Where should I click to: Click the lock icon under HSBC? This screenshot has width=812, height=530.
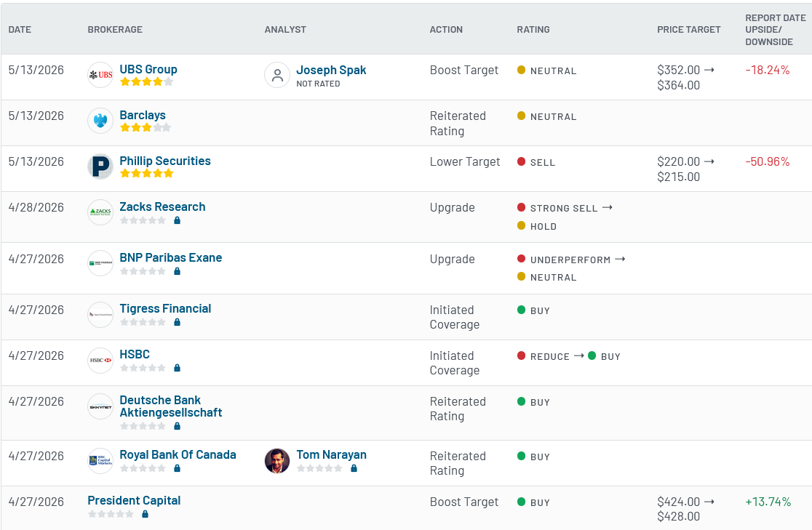pos(177,368)
